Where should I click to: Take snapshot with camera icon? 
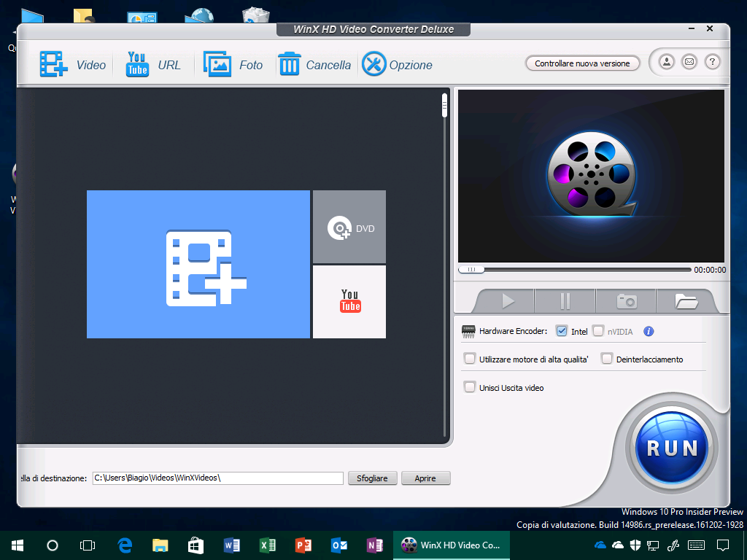click(627, 301)
